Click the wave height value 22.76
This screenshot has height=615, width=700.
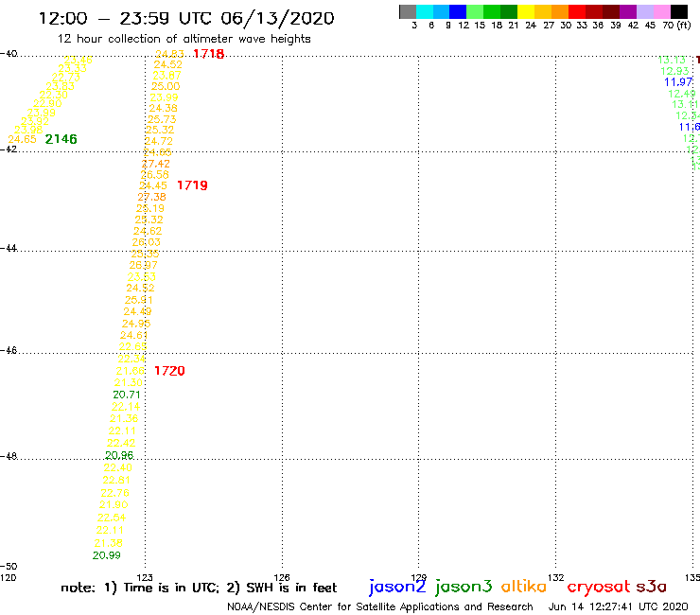pos(114,493)
